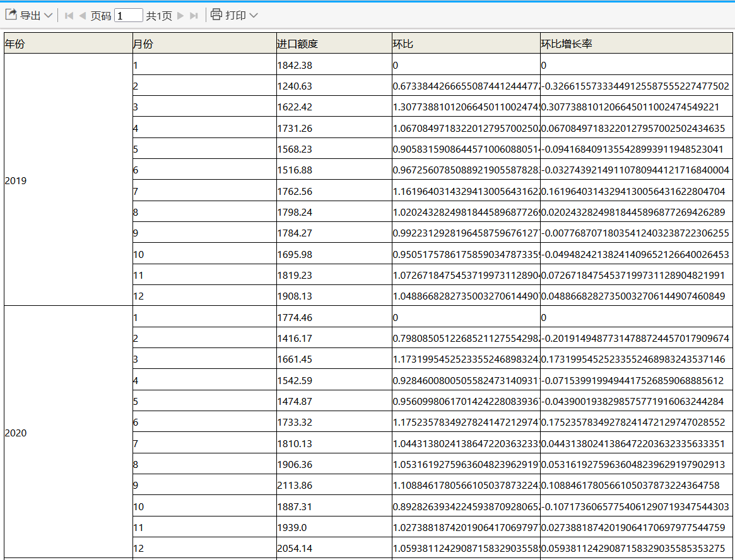Click growth rate 0.10884617805661050378732243​64758 cell
Viewport: 735px width, 560px height.
(637, 485)
